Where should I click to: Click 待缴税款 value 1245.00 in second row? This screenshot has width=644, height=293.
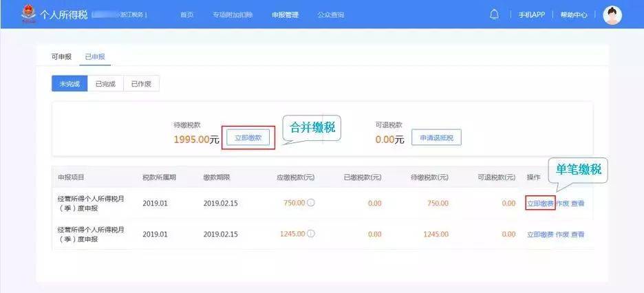coord(436,235)
